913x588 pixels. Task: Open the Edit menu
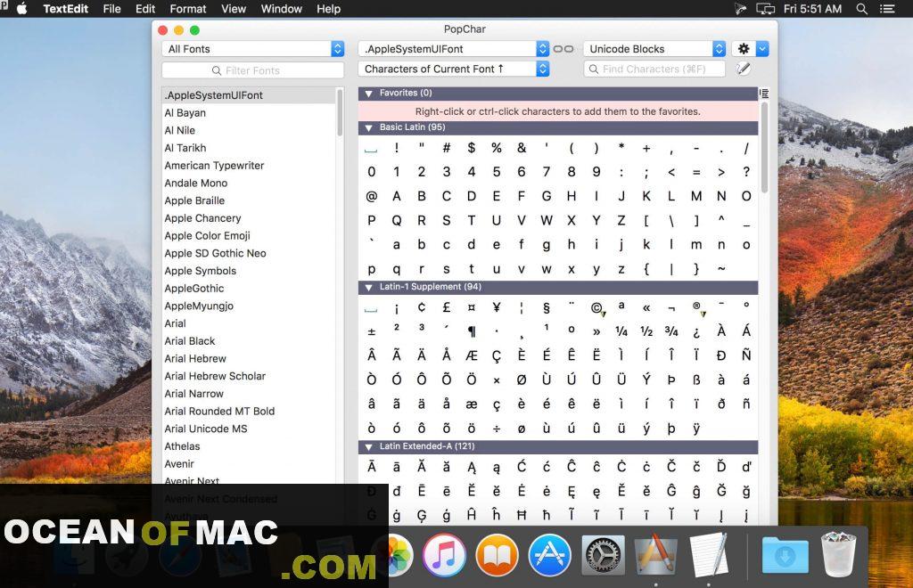pyautogui.click(x=145, y=9)
